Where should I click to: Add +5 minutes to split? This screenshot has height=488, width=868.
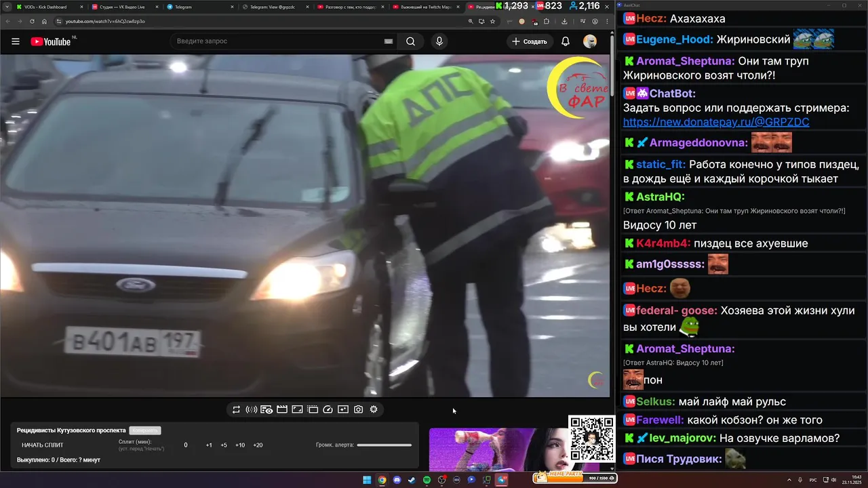[x=224, y=445]
